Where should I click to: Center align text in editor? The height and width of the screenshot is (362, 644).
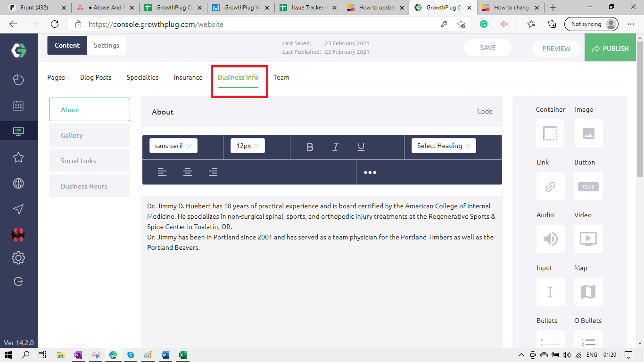click(x=188, y=172)
